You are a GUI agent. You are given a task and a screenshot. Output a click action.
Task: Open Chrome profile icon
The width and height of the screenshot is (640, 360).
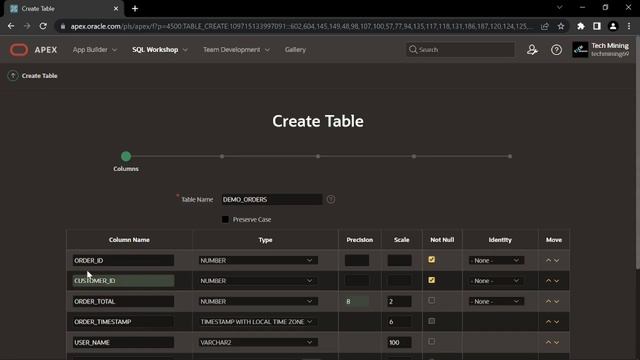pos(613,26)
